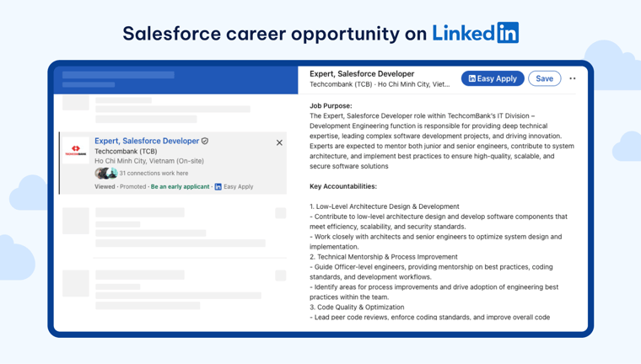Screen dimensions: 641x364
Task: Click the job title heading in detail pane
Action: coord(362,73)
